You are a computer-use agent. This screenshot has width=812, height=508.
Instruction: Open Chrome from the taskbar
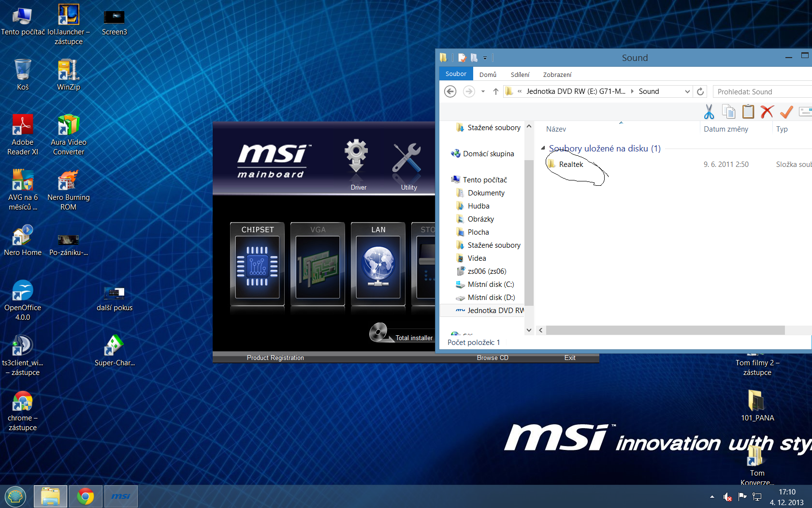(86, 496)
